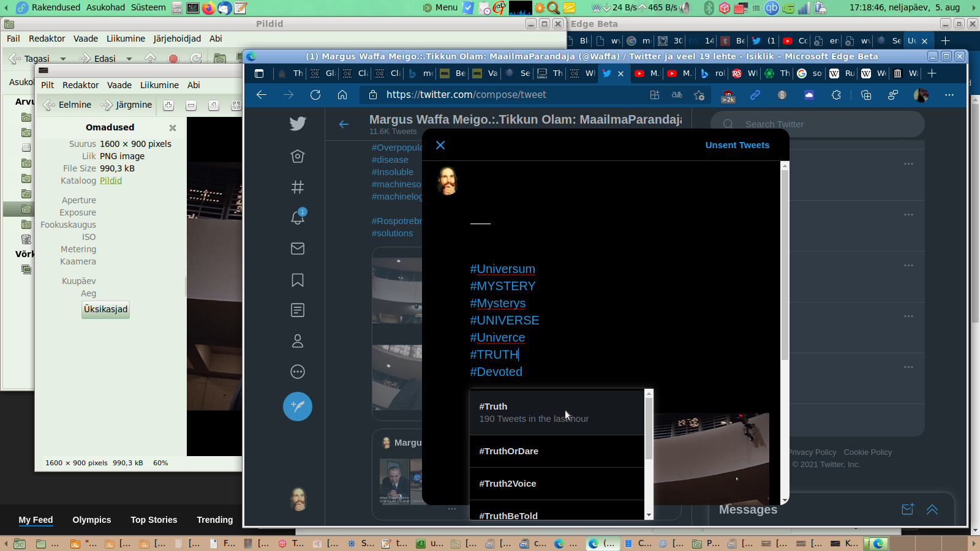Choose the #TruthOrDare hashtag suggestion
Image resolution: width=980 pixels, height=551 pixels.
[557, 451]
